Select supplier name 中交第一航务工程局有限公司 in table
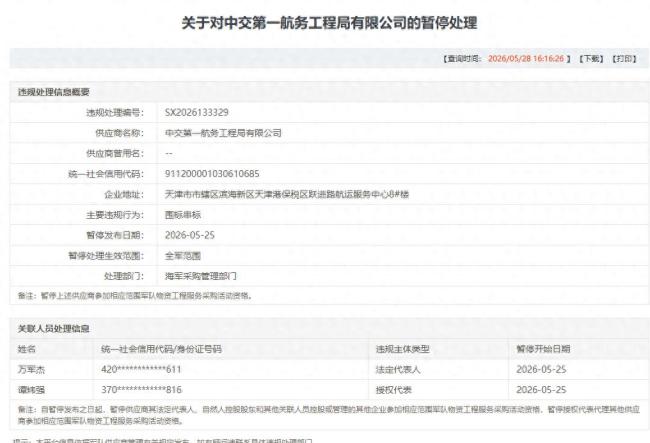This screenshot has width=650, height=443. coord(223,133)
